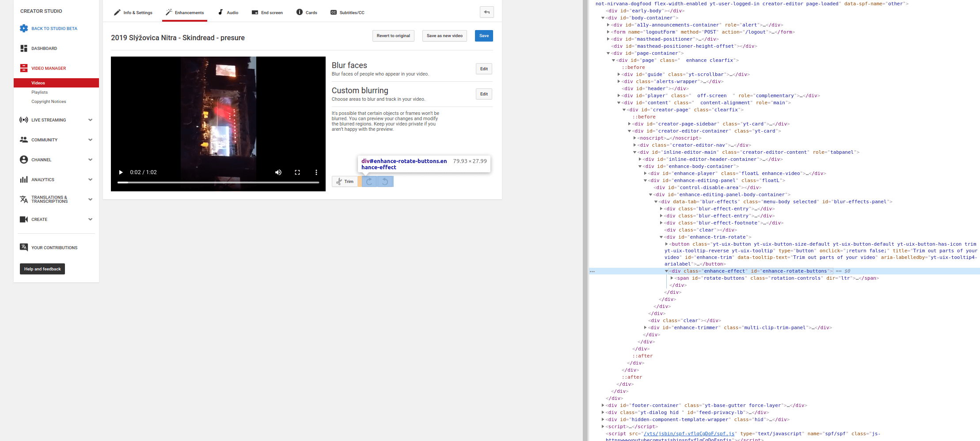This screenshot has height=441, width=980.
Task: Collapse the page-container node in DevTools
Action: click(609, 53)
